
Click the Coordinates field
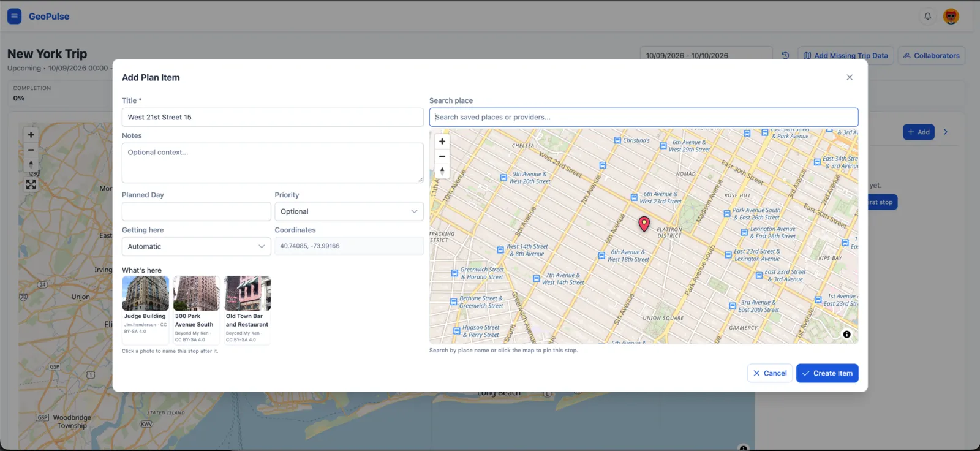349,246
